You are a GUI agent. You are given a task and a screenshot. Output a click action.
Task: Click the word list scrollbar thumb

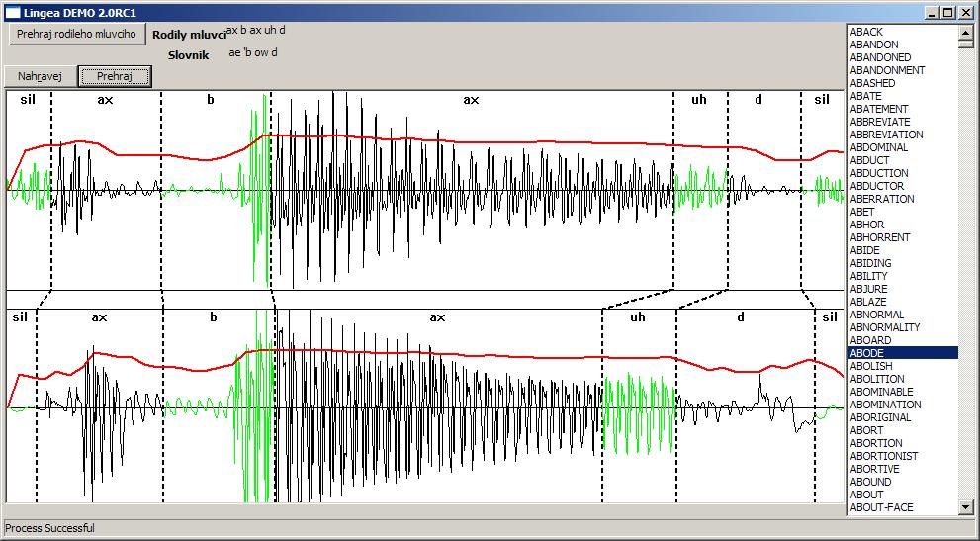[965, 45]
